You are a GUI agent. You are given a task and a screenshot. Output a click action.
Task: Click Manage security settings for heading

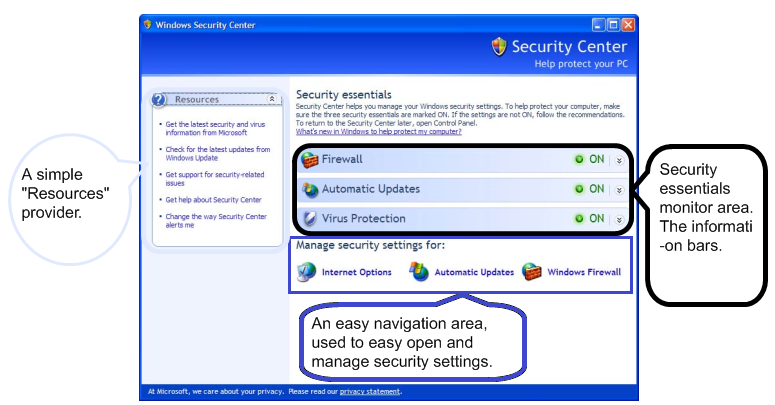(370, 245)
